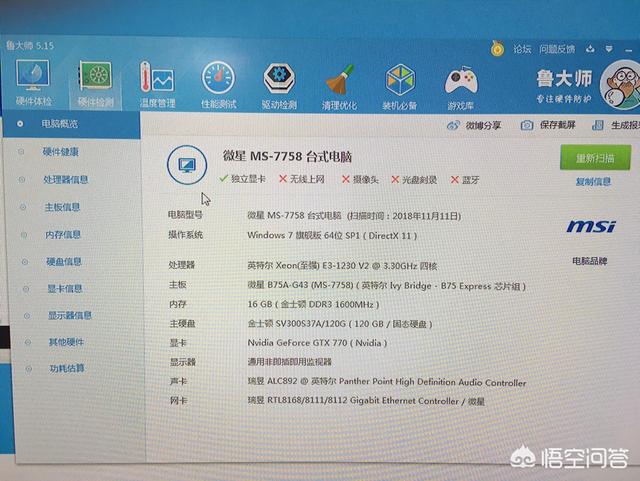Click the gold medal icon in title bar
The width and height of the screenshot is (640, 481).
[x=497, y=49]
